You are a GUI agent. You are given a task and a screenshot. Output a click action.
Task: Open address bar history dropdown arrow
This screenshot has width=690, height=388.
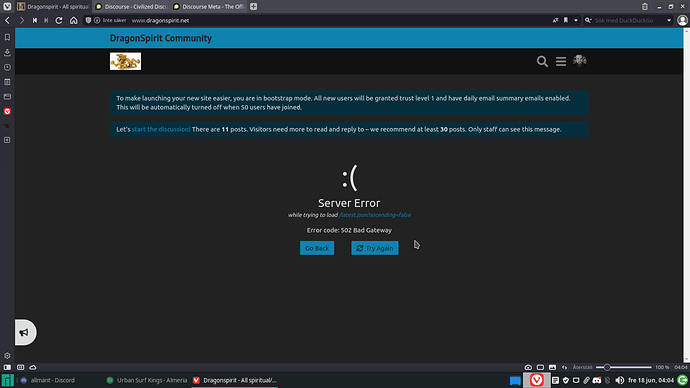pos(576,20)
